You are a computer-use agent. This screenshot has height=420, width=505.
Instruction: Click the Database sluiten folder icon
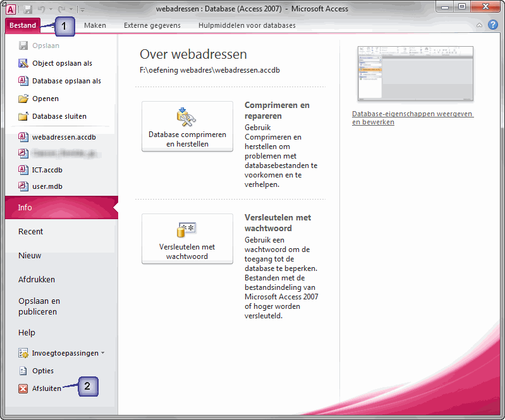[23, 116]
